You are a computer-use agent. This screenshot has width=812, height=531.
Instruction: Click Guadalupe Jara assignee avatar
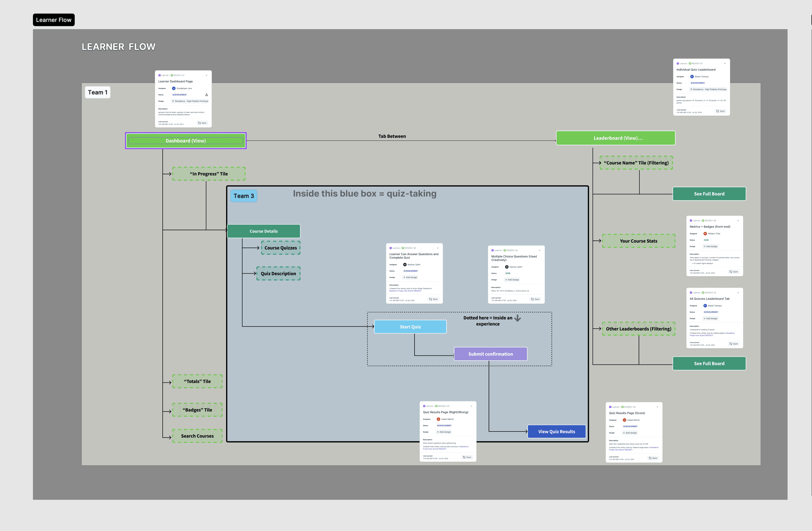tap(174, 88)
